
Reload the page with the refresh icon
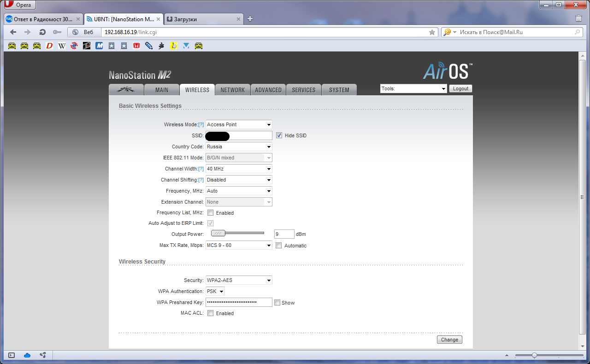(42, 32)
